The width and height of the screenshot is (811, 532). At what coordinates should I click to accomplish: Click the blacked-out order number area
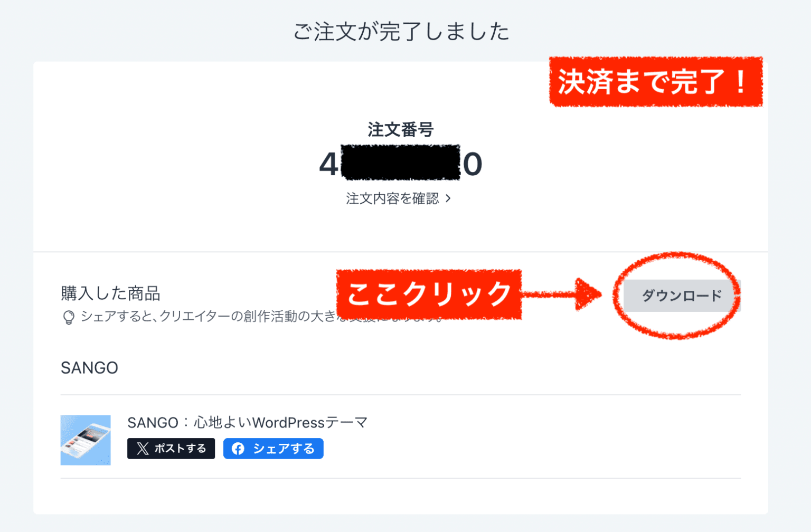[401, 163]
